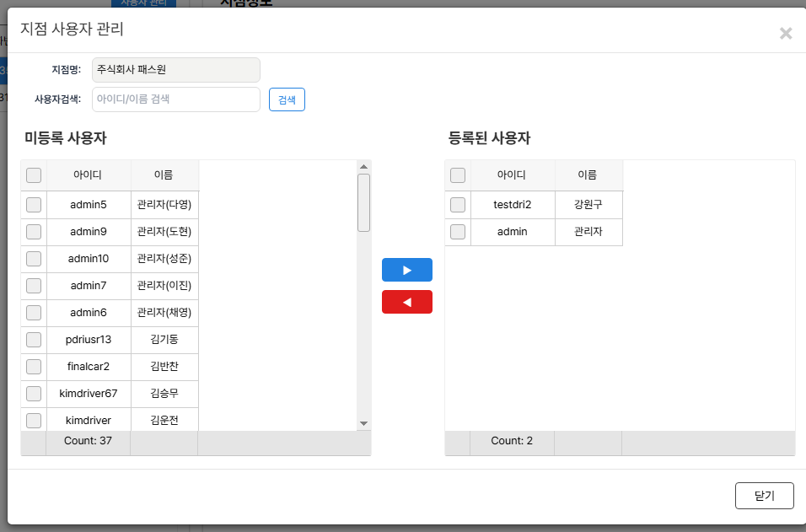The image size is (806, 532).
Task: Tick the kimdriver row checkbox
Action: [x=34, y=421]
